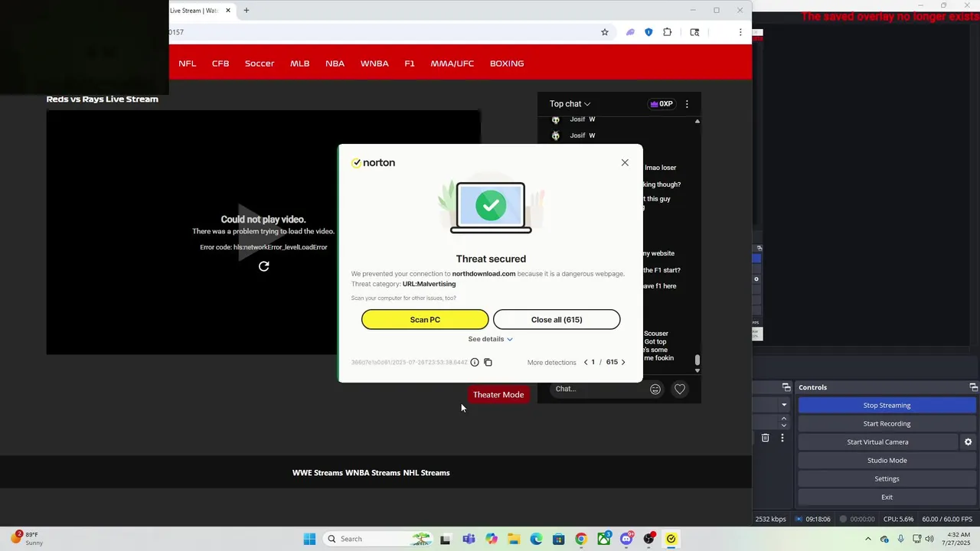Open chat options three-dot menu
980x551 pixels.
point(687,104)
